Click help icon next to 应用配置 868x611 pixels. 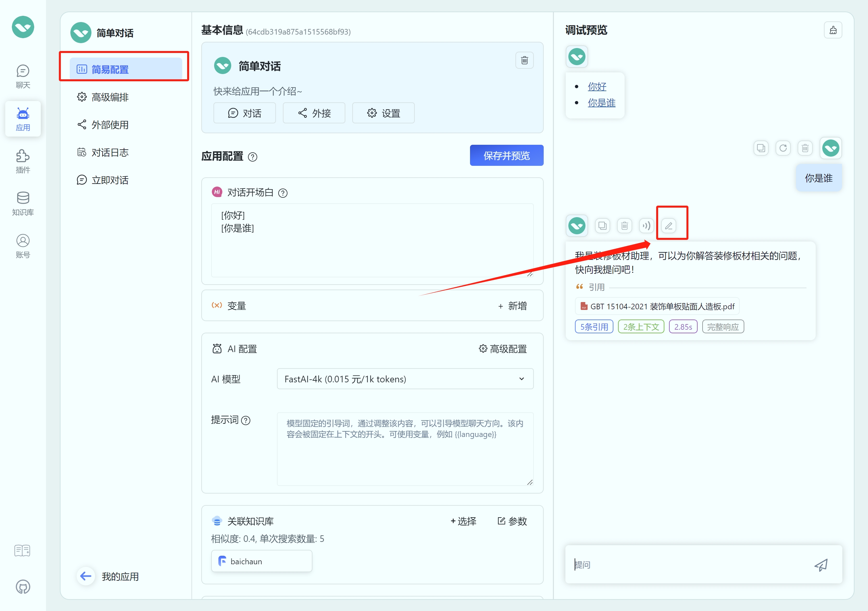253,157
